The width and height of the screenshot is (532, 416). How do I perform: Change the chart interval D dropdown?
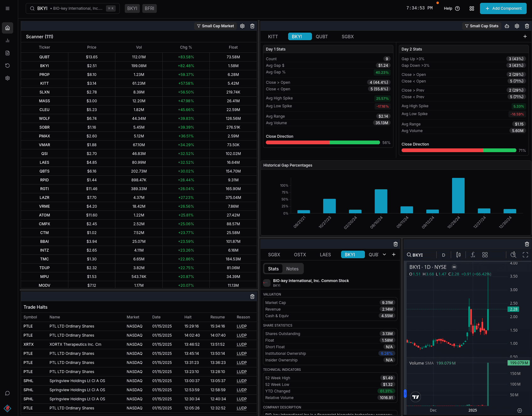point(444,255)
